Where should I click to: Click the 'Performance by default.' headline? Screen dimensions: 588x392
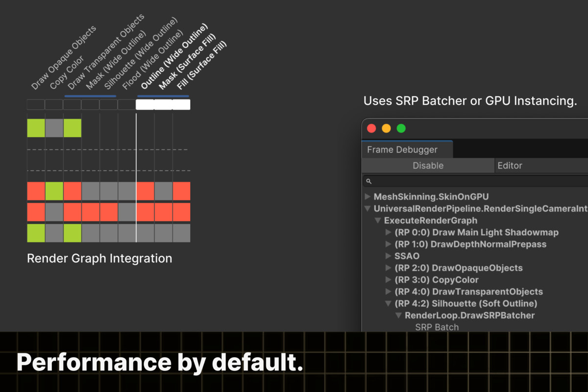tap(160, 363)
